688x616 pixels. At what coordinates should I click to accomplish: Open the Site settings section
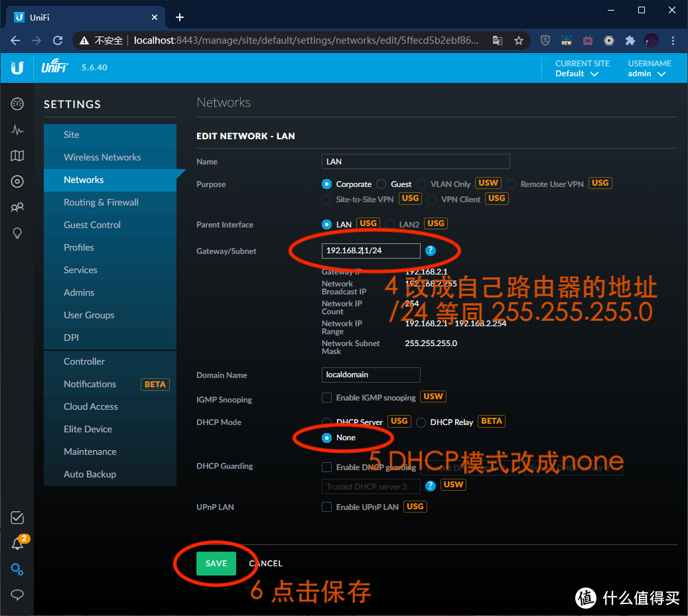110,135
